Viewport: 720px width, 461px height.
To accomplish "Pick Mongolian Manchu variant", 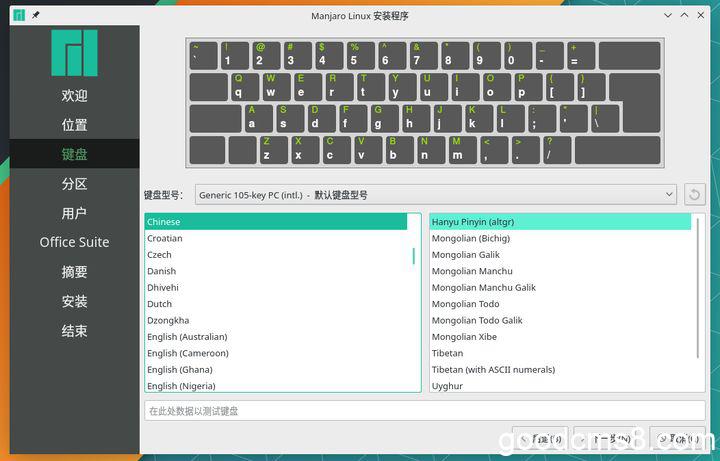I will [x=561, y=271].
